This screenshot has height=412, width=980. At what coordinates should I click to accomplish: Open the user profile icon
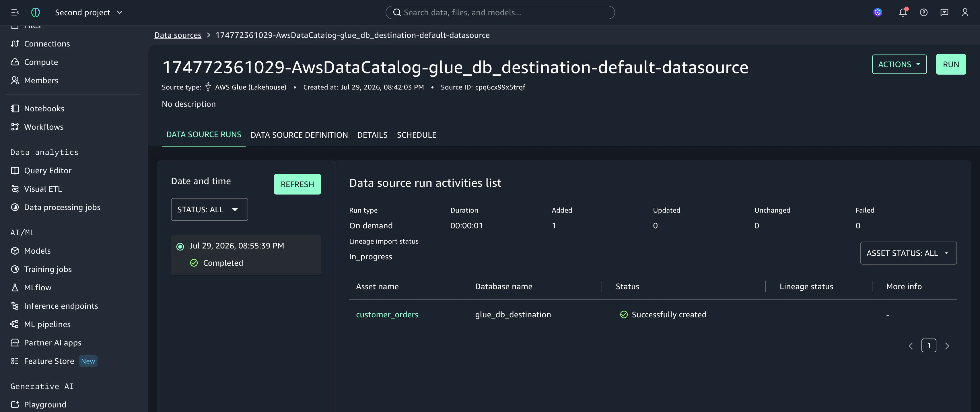(x=965, y=13)
